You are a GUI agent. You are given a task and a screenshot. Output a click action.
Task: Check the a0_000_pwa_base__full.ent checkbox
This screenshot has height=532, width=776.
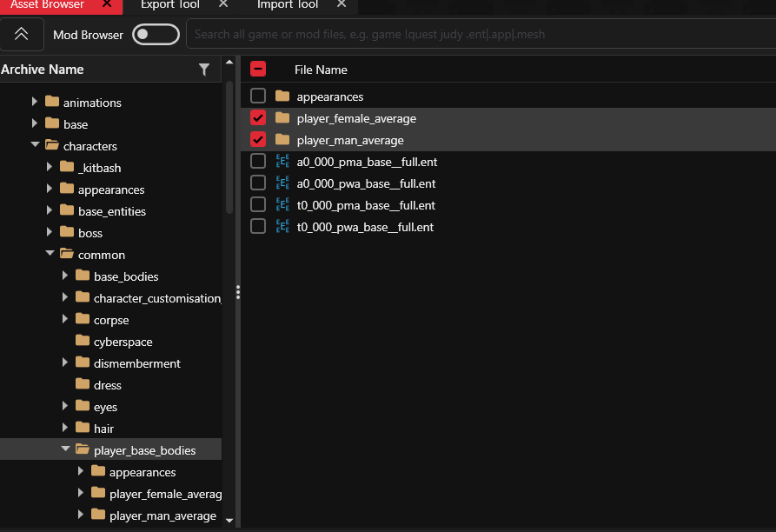(x=258, y=183)
